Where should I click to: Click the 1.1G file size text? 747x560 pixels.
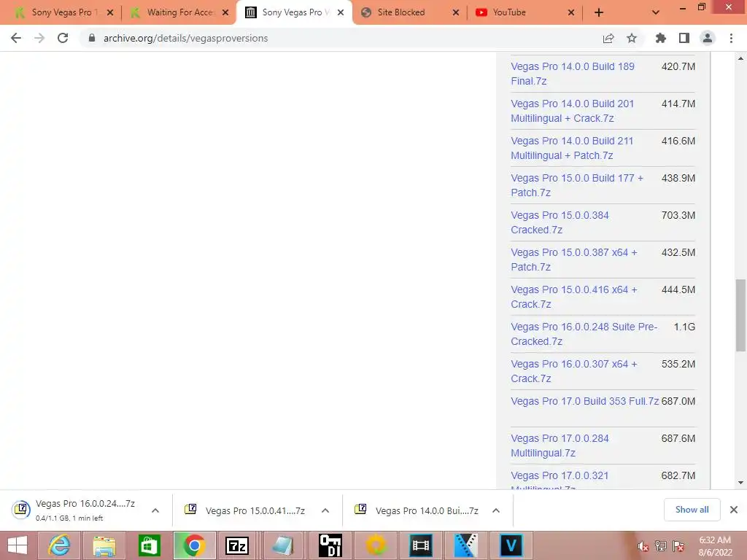[684, 327]
